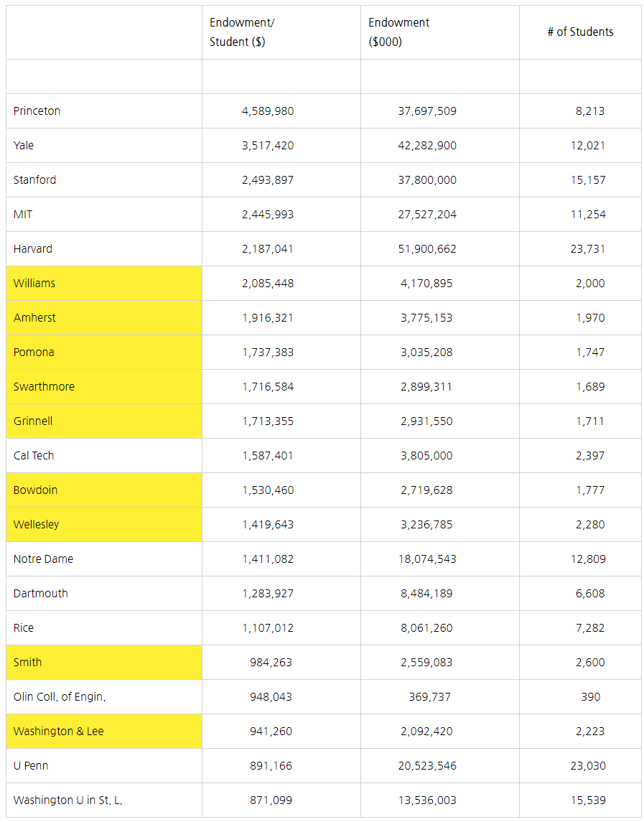Click the highlighted Washington & Lee cell
The height and width of the screenshot is (822, 644).
(x=58, y=732)
